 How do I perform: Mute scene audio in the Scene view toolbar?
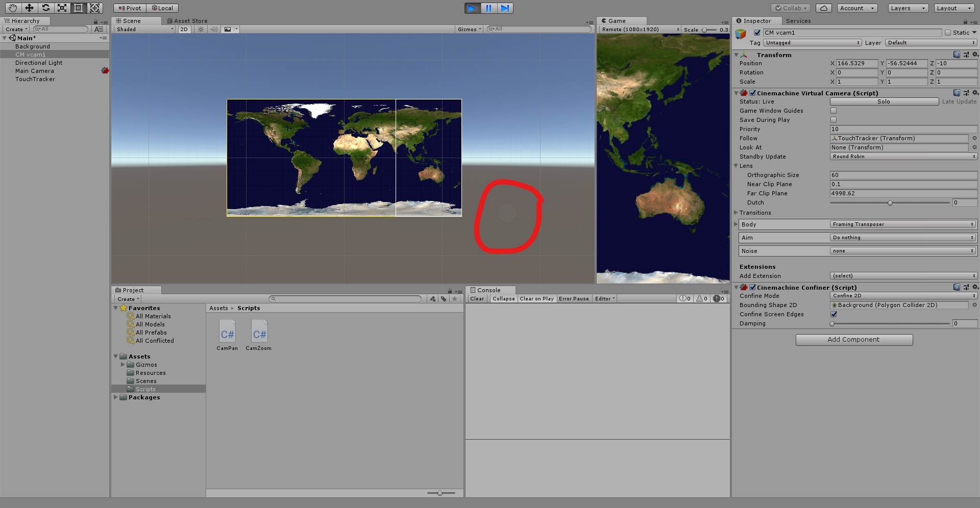click(x=214, y=29)
